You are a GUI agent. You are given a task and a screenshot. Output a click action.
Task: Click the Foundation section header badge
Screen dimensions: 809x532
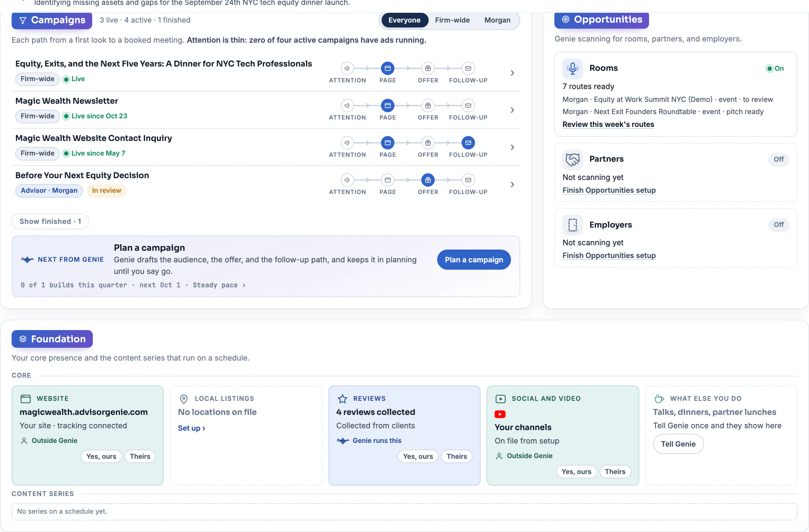(52, 339)
